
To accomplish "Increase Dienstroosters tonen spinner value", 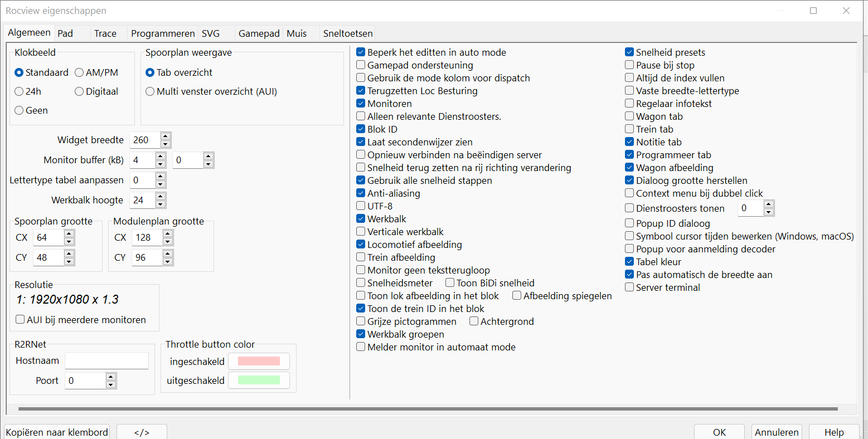I will pyautogui.click(x=769, y=204).
